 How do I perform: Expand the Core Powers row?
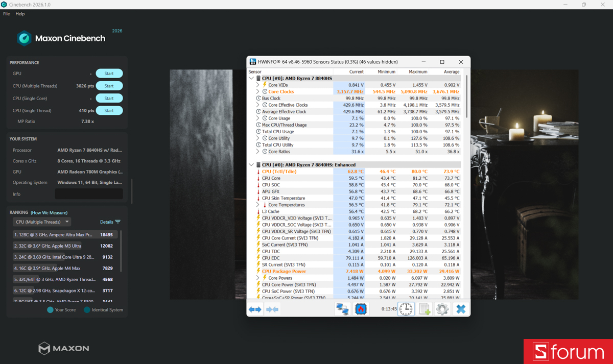(258, 278)
